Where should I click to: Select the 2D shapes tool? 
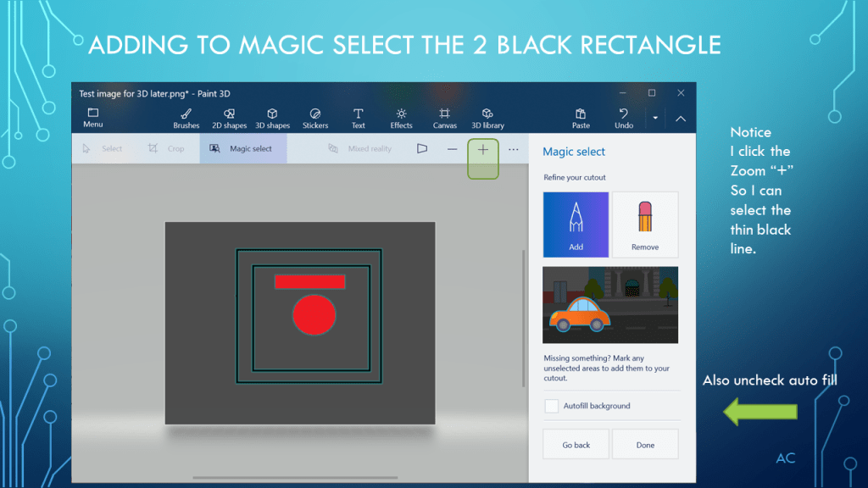(229, 118)
